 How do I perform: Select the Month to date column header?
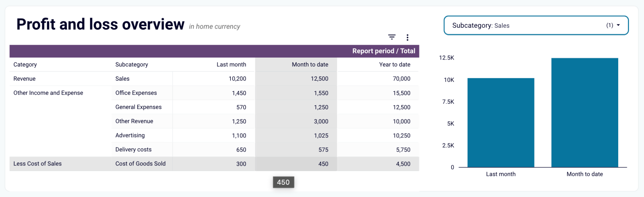coord(310,64)
